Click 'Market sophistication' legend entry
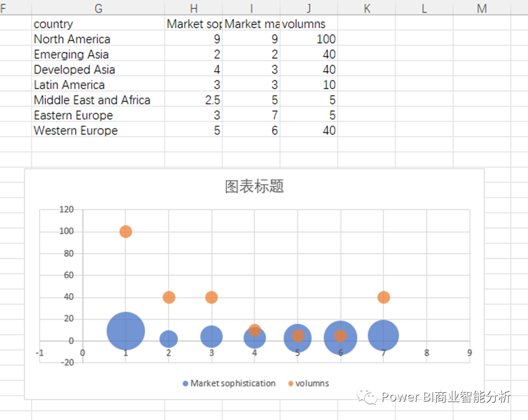This screenshot has width=528, height=420. point(229,383)
